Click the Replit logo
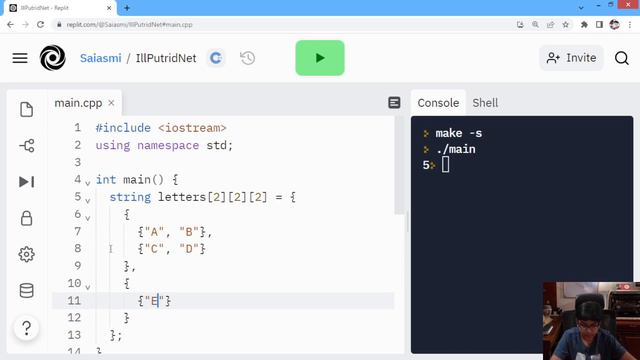 point(53,58)
